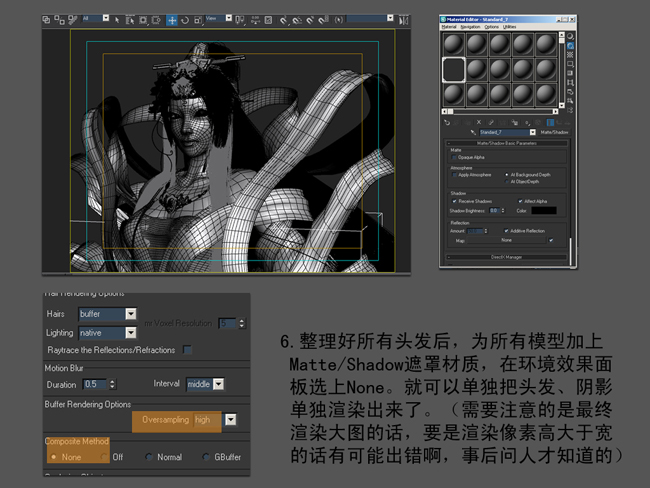Select At ObjectDepth radio
The width and height of the screenshot is (650, 488).
(507, 181)
